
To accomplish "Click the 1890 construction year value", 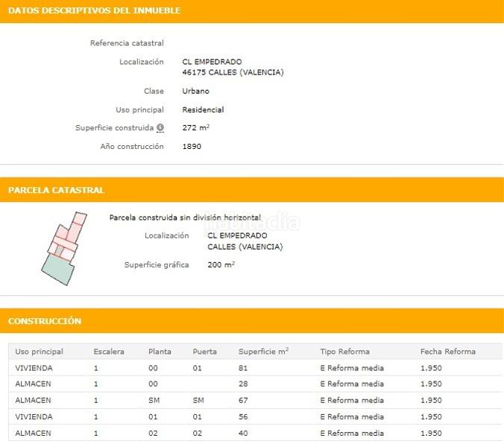I will [192, 147].
